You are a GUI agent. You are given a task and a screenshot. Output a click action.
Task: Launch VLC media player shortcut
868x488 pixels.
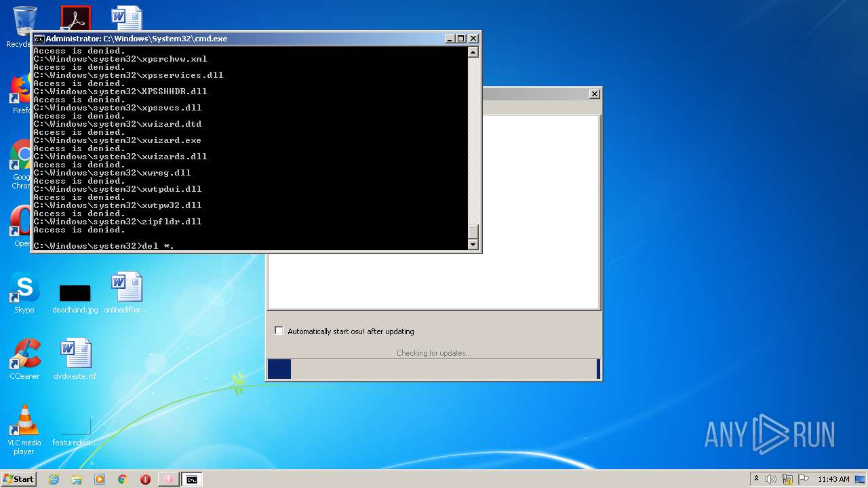24,430
